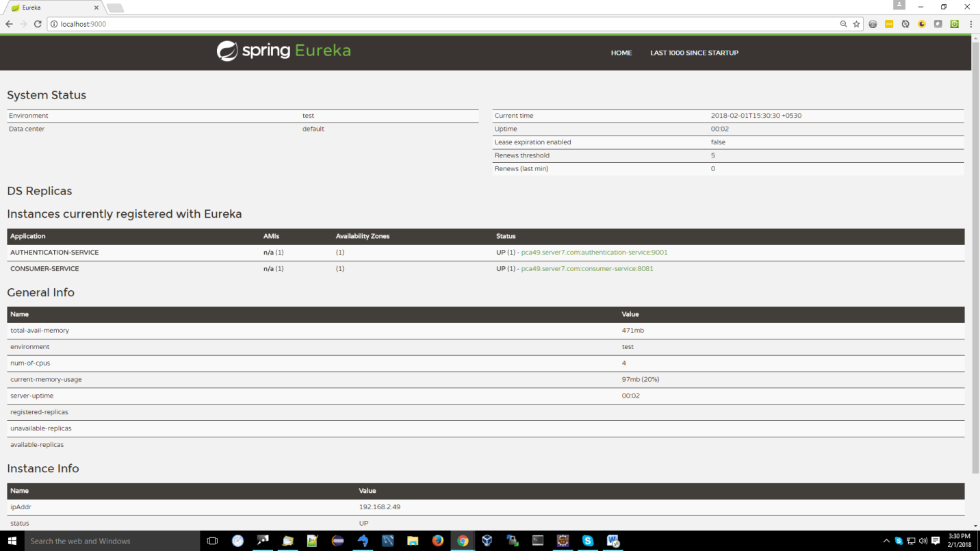Screen dimensions: 980x551
Task: Click Search the web and Windows box
Action: (112, 541)
